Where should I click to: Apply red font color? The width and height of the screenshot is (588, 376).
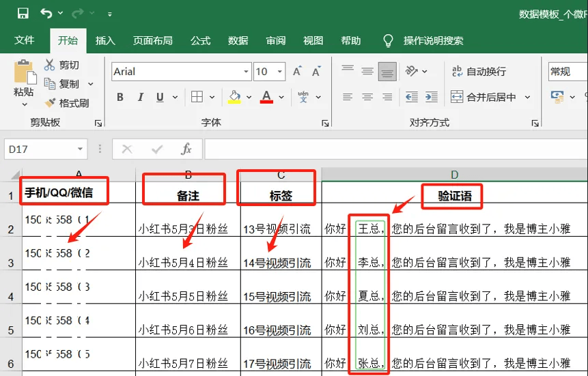pos(266,97)
